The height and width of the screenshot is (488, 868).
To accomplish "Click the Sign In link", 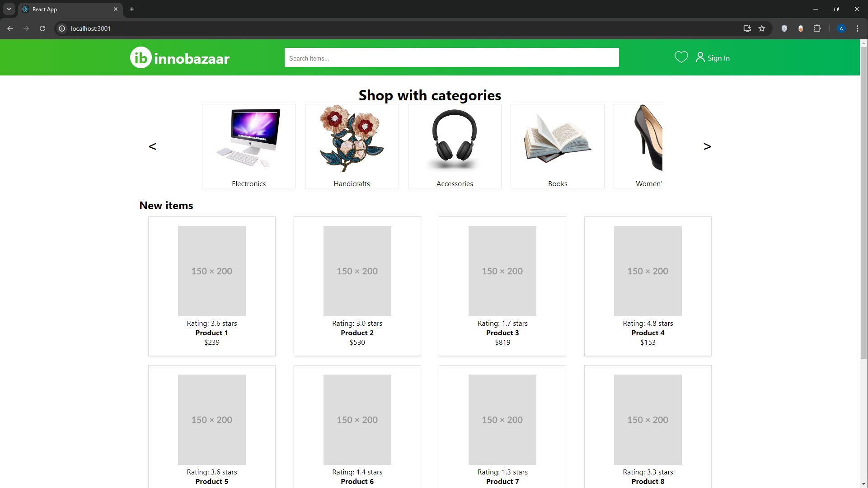I will click(x=718, y=58).
